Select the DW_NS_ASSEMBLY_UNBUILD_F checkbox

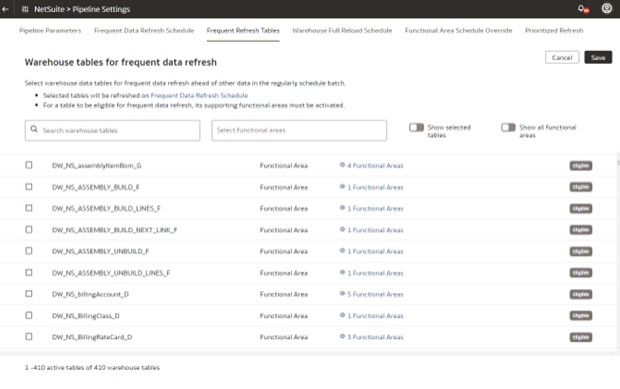click(x=29, y=251)
